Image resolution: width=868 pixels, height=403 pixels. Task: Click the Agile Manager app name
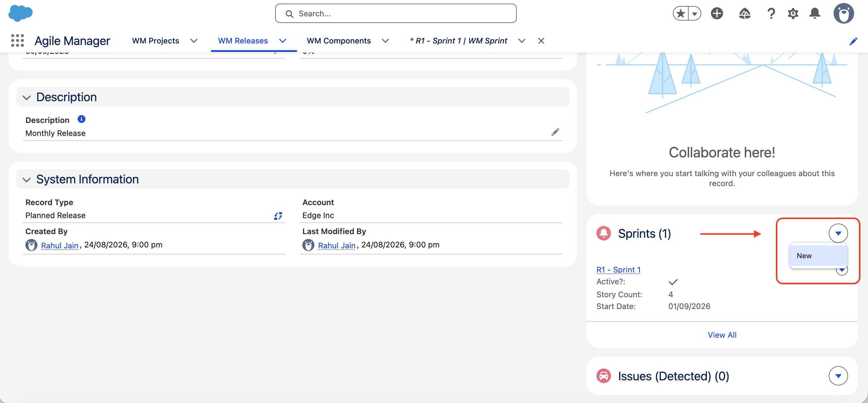tap(72, 41)
